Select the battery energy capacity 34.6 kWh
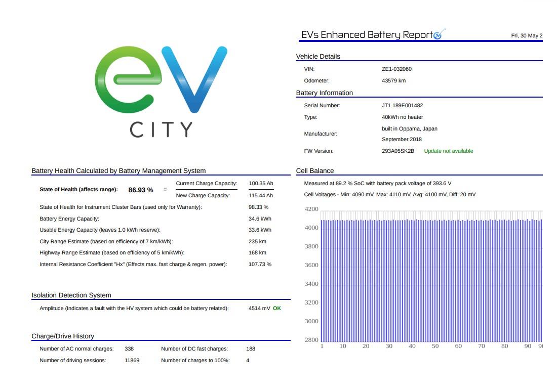The image size is (557, 392). pyautogui.click(x=260, y=219)
